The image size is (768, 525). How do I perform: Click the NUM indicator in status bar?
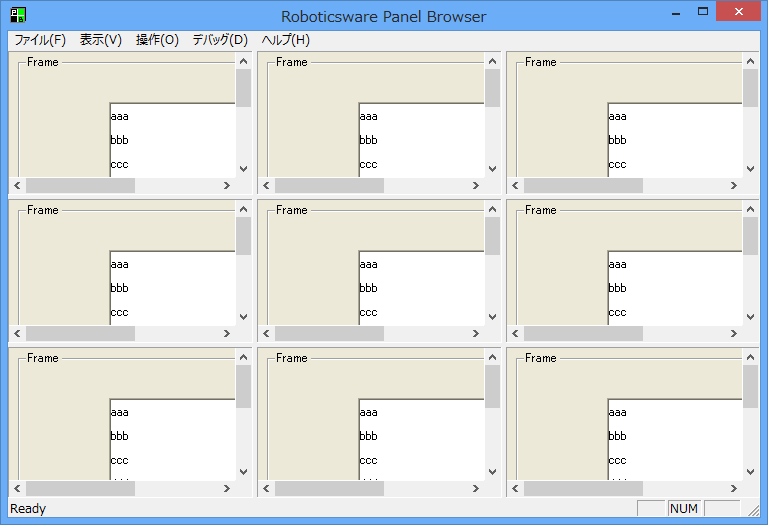click(684, 509)
